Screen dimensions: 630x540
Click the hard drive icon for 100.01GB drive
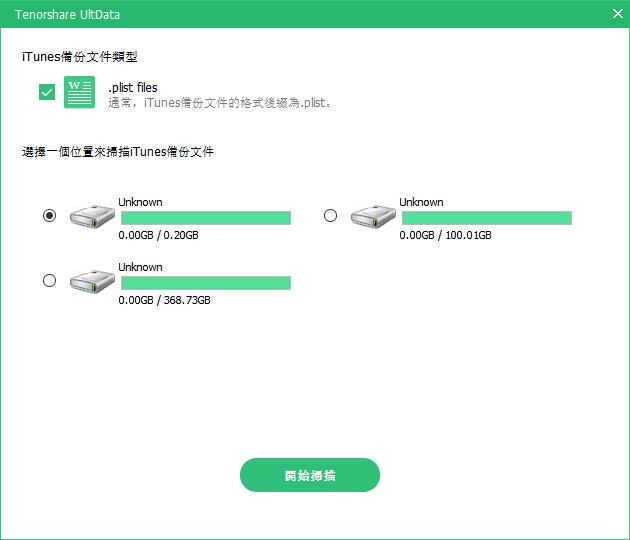[373, 217]
